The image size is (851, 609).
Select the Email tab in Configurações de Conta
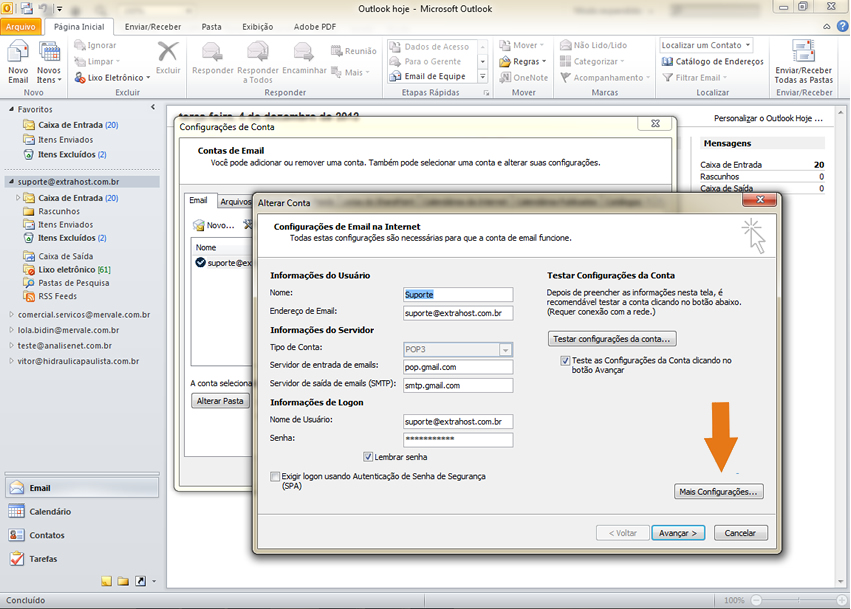[198, 200]
